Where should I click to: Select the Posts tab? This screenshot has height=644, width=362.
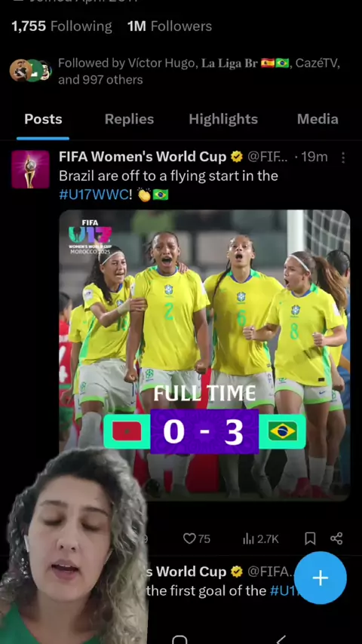point(43,119)
